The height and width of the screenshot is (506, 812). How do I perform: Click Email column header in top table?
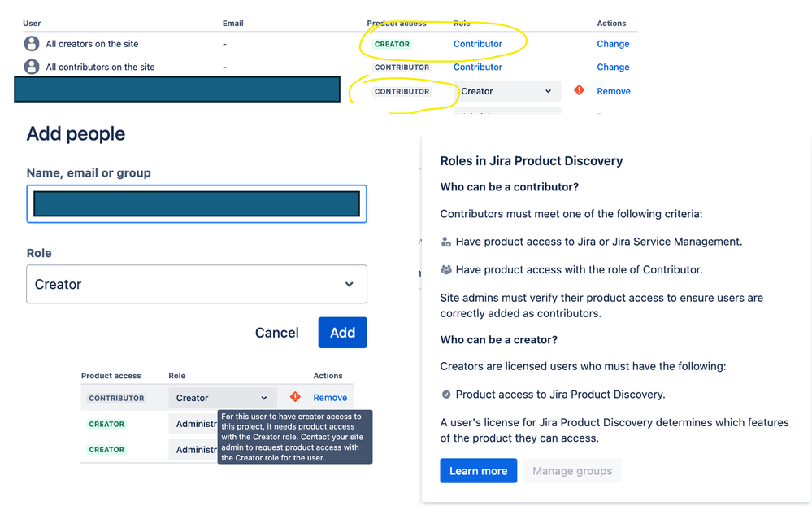click(x=233, y=24)
